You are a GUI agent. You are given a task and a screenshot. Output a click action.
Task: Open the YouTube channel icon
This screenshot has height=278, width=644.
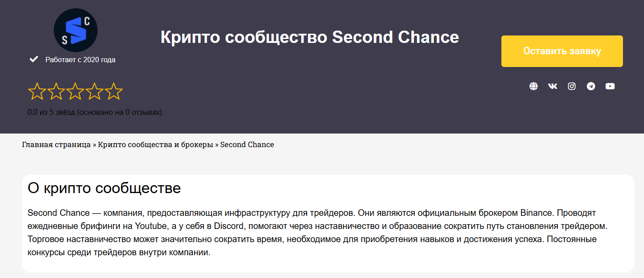coord(610,86)
